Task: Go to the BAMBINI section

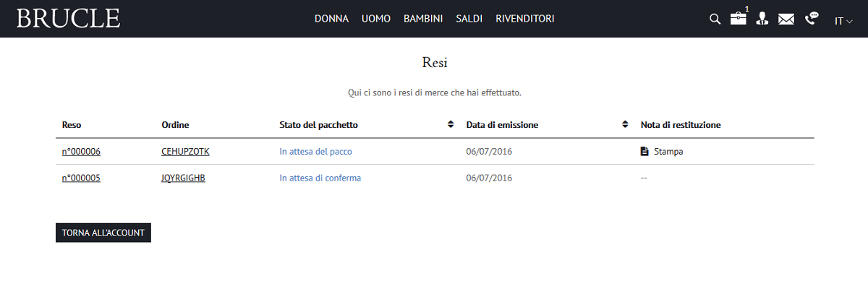Action: click(423, 19)
